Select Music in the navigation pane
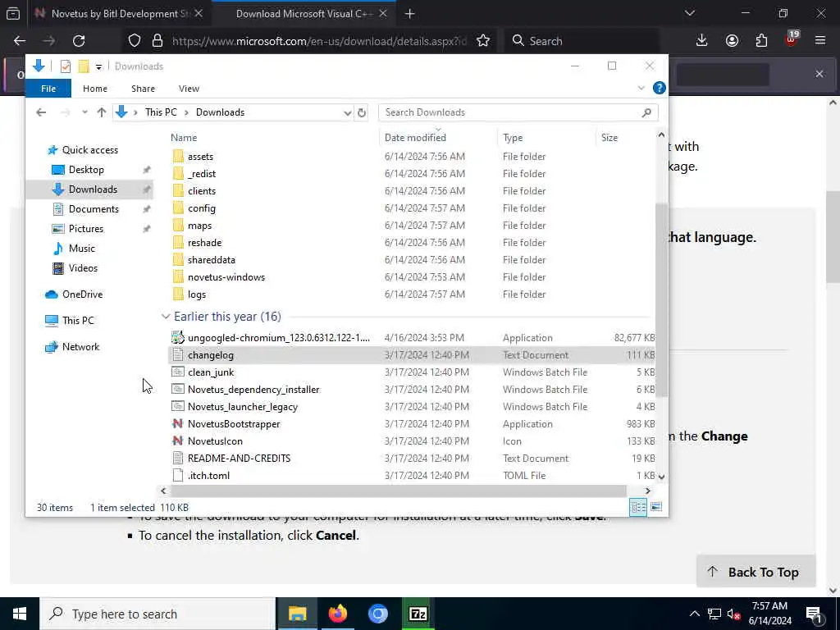Viewport: 840px width, 630px height. click(x=81, y=249)
